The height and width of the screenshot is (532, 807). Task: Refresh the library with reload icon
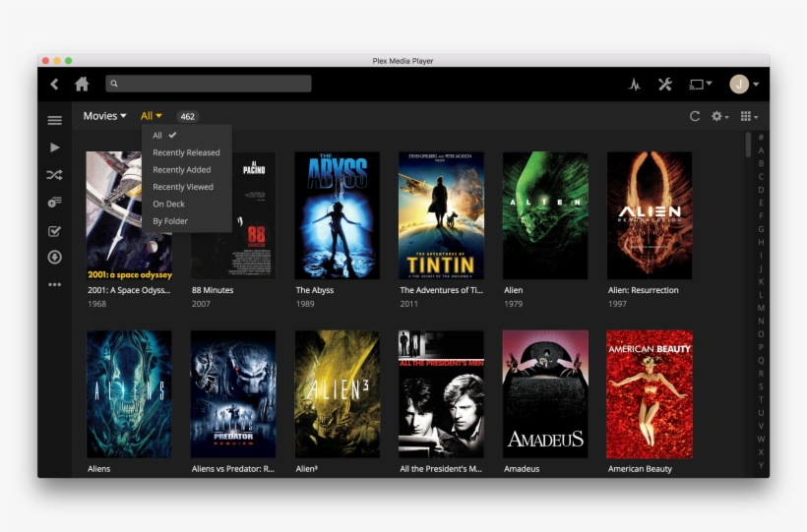694,116
